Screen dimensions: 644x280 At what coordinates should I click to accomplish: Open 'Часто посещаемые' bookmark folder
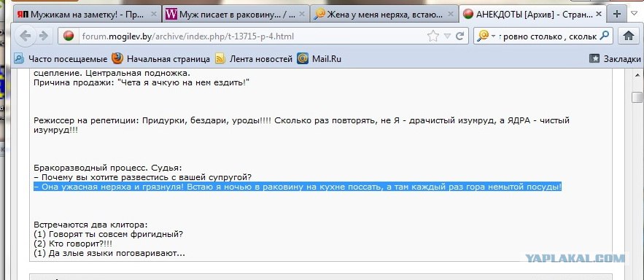(61, 59)
